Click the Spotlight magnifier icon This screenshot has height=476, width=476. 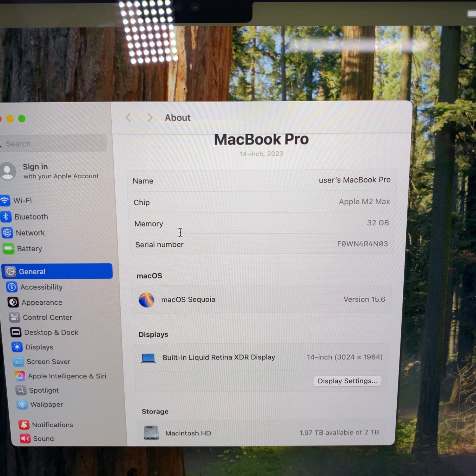(21, 390)
